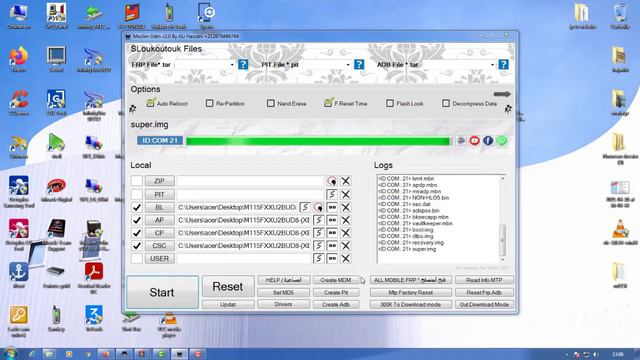Click the BL file browse button
640x360 pixels.
coord(159,207)
